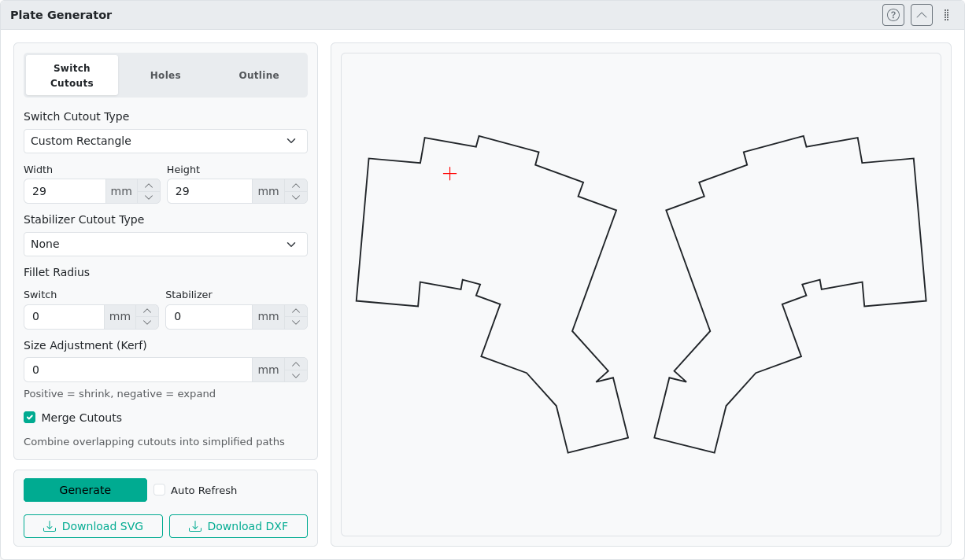Download the plate as SVG

tap(93, 526)
